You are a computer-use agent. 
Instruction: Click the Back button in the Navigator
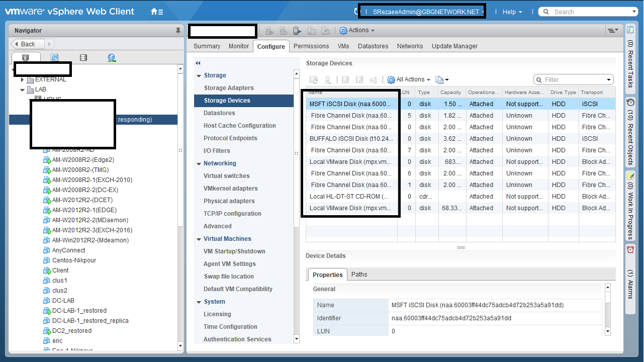click(x=28, y=44)
